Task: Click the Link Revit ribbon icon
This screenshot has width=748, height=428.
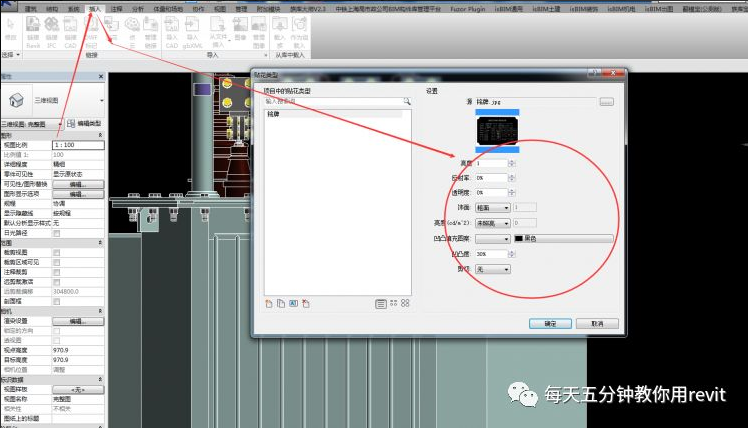Action: point(34,38)
